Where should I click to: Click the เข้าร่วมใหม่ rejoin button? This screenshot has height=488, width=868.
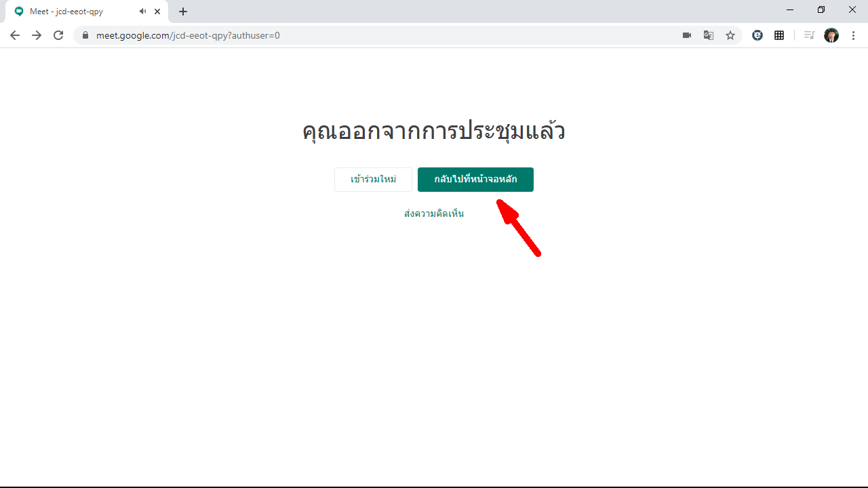[373, 180]
